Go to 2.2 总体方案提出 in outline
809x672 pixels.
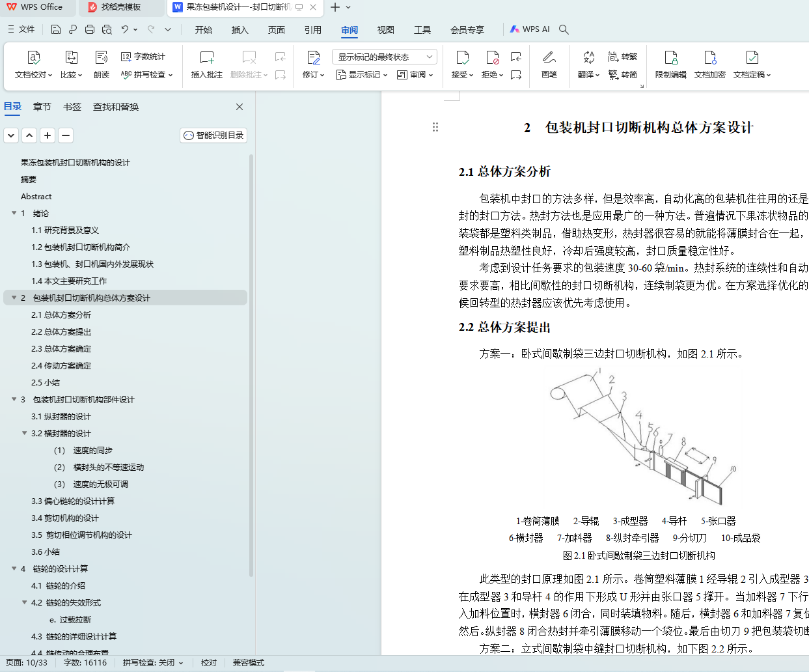61,331
